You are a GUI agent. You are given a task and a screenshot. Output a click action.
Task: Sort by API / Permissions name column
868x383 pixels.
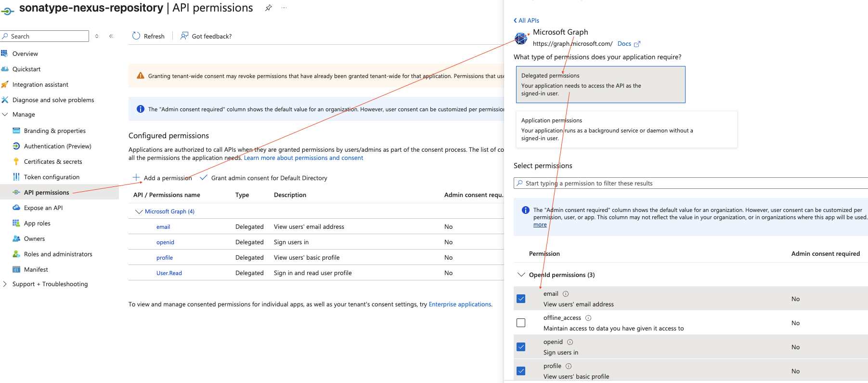(x=167, y=195)
